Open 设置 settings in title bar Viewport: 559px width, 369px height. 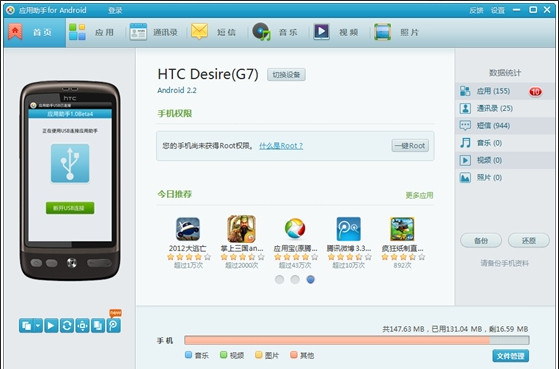point(498,10)
